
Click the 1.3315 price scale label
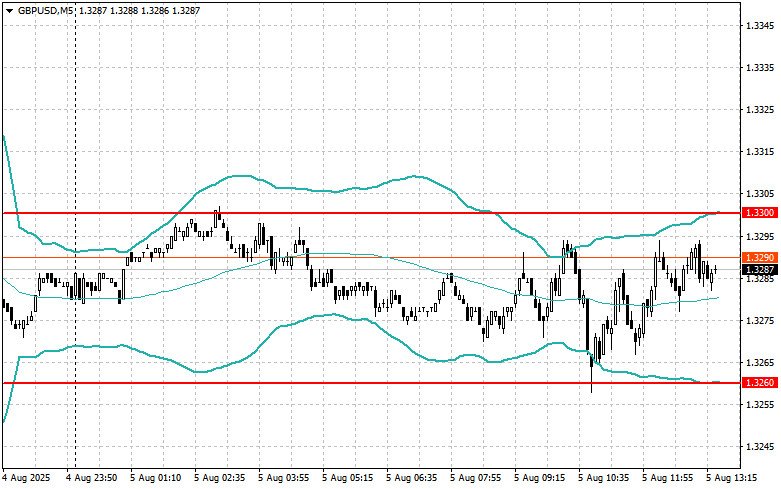(x=759, y=152)
